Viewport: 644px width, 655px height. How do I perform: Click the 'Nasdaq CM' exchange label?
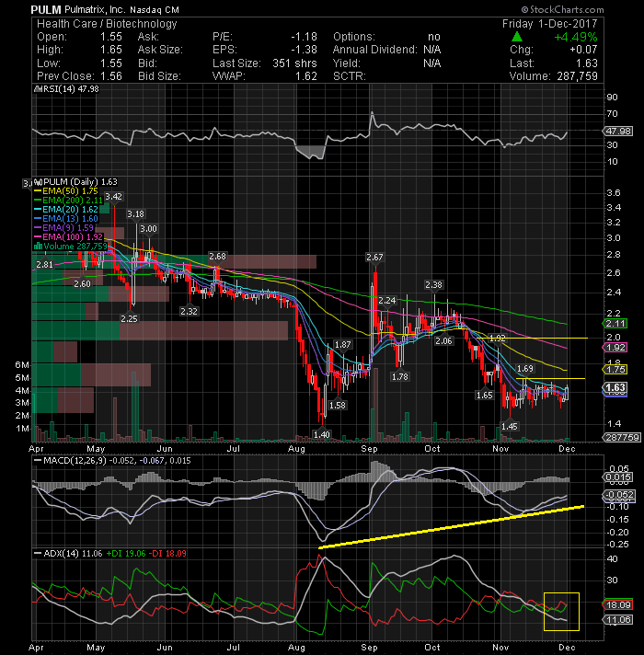click(x=155, y=9)
